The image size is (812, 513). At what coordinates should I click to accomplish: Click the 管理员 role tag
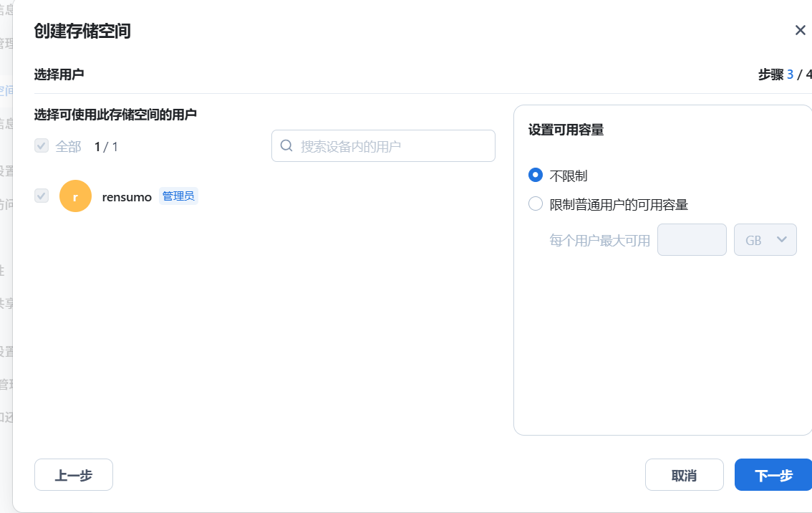point(178,196)
